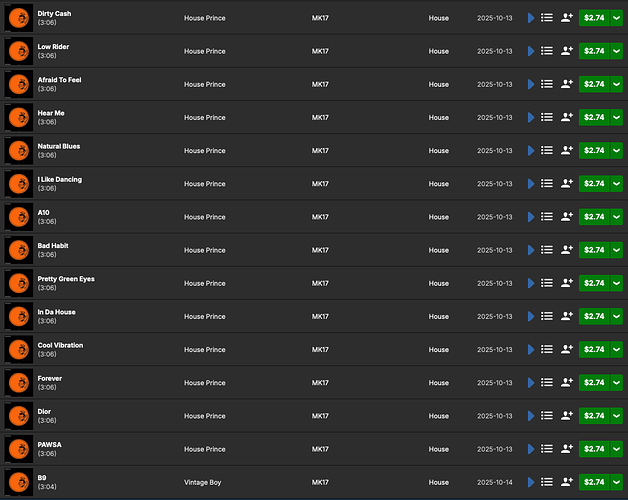The height and width of the screenshot is (500, 628).
Task: Open the Low Rider album artwork thumbnail
Action: 17,51
